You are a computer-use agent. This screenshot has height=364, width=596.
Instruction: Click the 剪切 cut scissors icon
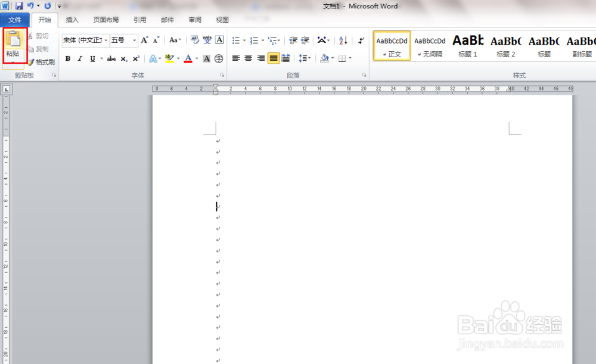(30, 36)
